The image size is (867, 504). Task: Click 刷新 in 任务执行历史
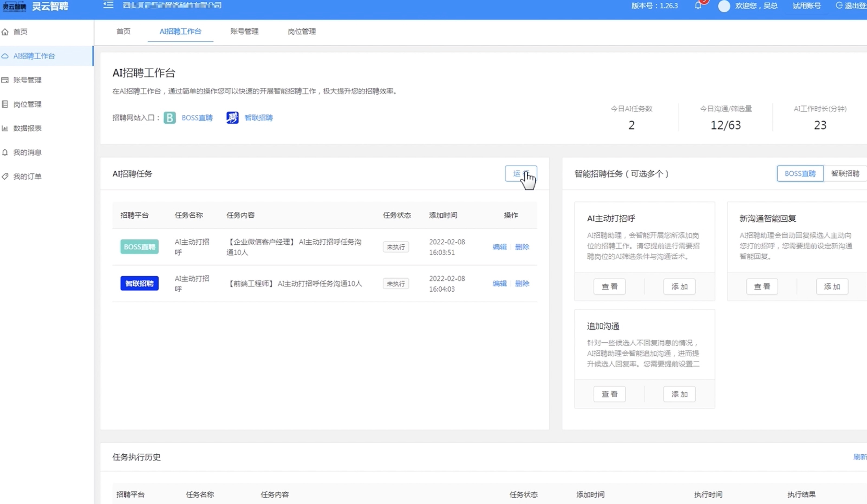[860, 457]
